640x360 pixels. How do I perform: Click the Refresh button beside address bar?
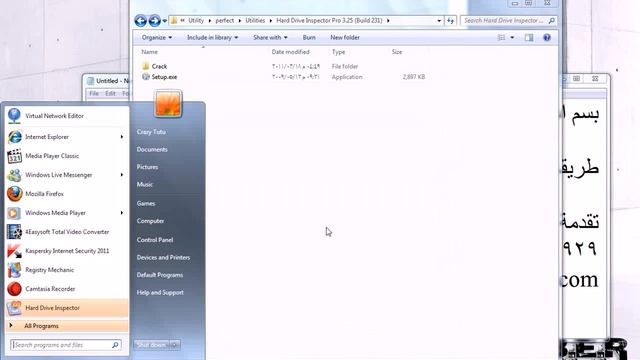pyautogui.click(x=450, y=20)
